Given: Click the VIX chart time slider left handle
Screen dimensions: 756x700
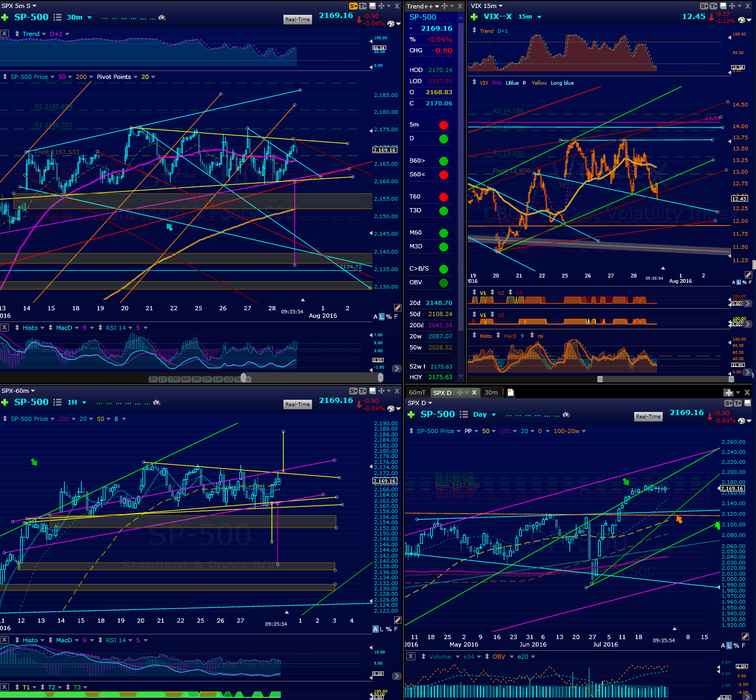Looking at the screenshot, I should pyautogui.click(x=600, y=379).
